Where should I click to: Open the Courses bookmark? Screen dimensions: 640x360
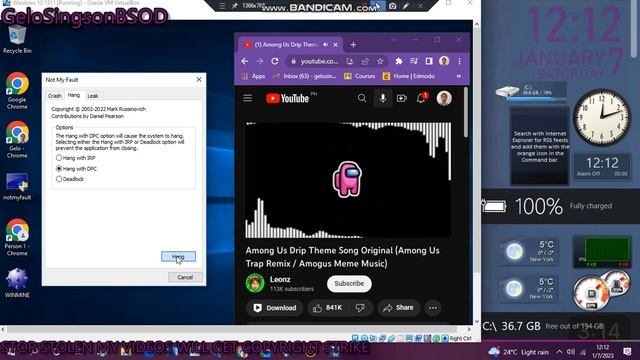(x=359, y=76)
